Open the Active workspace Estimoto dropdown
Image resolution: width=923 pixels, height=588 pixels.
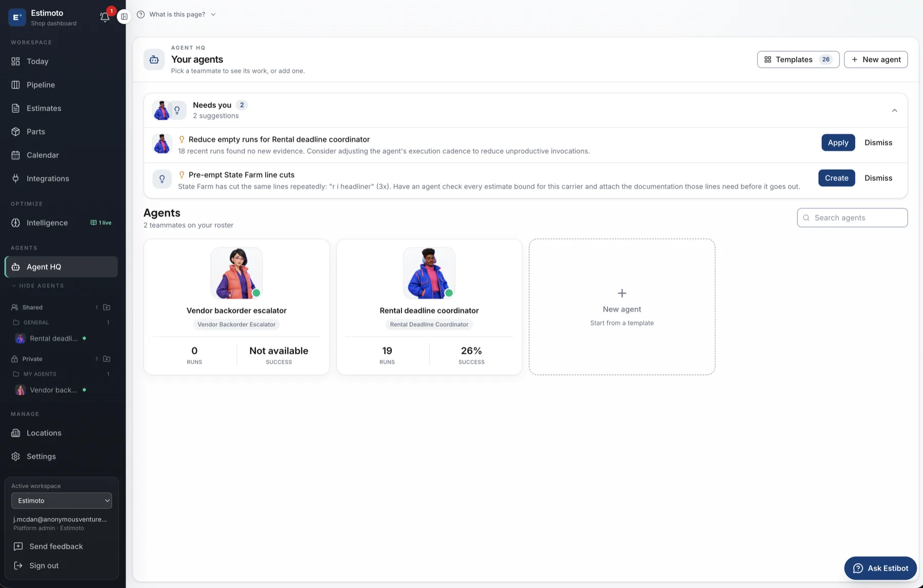62,501
